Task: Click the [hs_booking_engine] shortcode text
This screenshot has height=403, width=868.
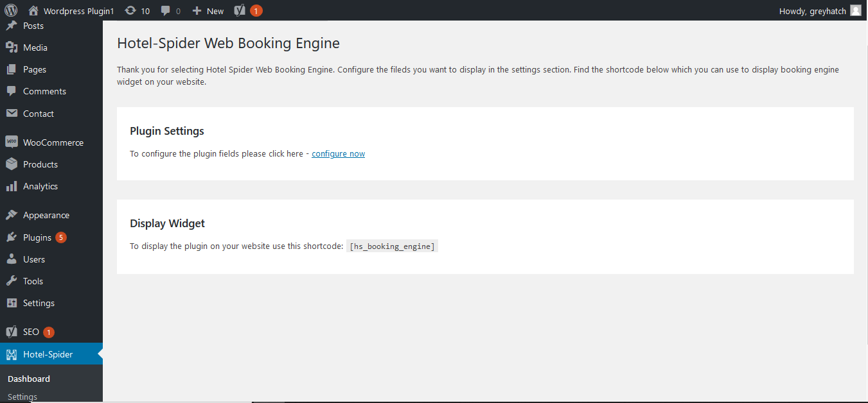Action: (x=392, y=246)
